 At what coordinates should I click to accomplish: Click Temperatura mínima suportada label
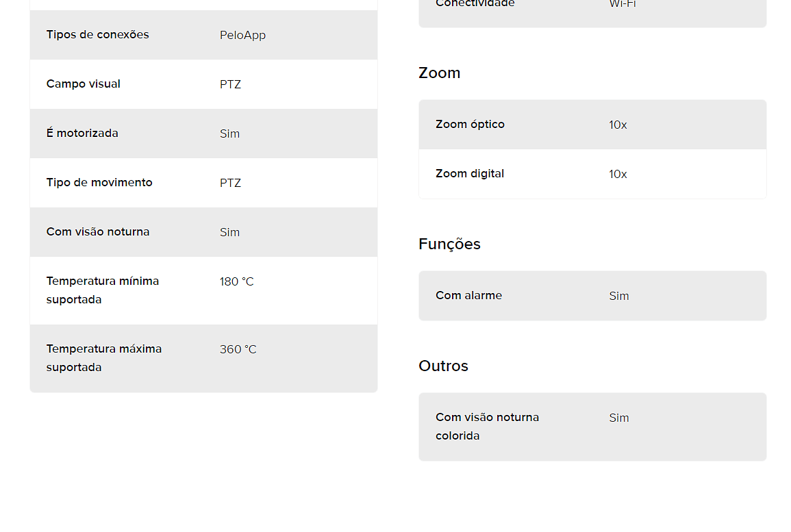click(x=103, y=290)
